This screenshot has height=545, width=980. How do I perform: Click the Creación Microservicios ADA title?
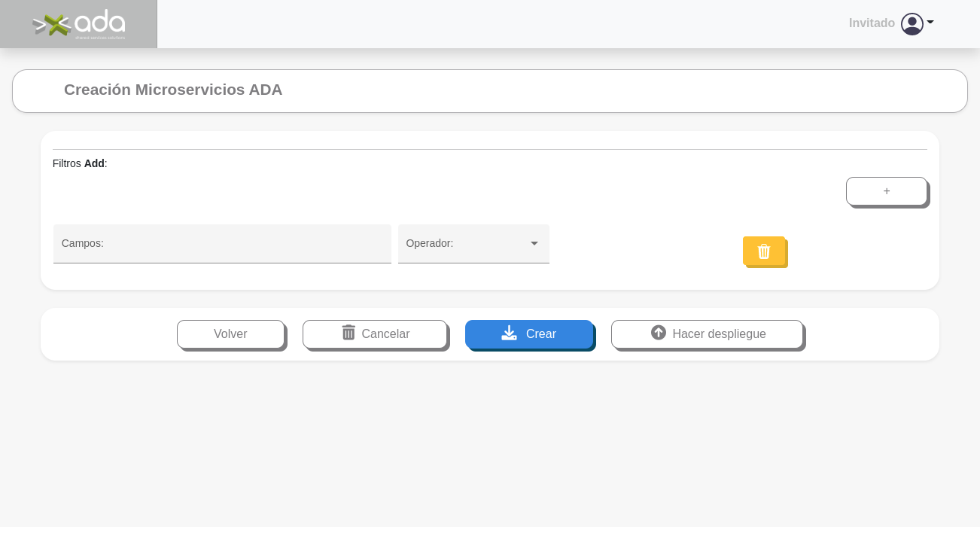[173, 90]
